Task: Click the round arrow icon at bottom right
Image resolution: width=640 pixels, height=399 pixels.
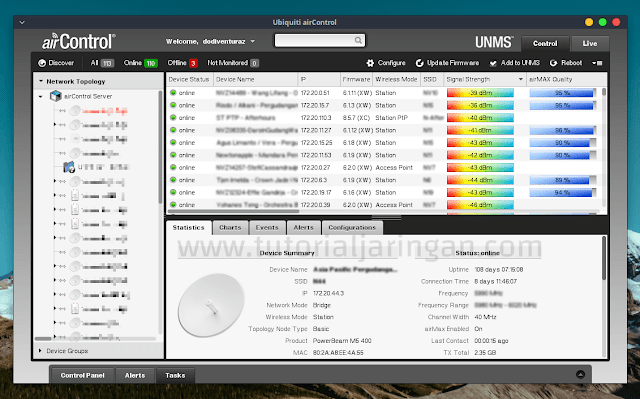Action: pos(580,375)
